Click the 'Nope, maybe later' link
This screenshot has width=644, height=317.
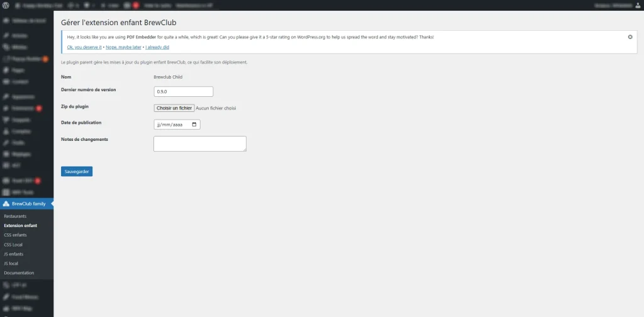coord(124,47)
